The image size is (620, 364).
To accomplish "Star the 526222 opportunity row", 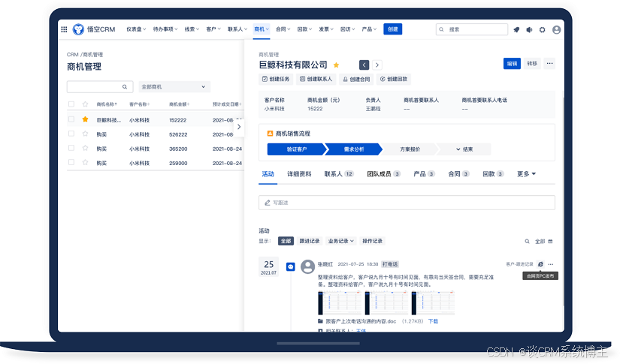I will pyautogui.click(x=85, y=134).
